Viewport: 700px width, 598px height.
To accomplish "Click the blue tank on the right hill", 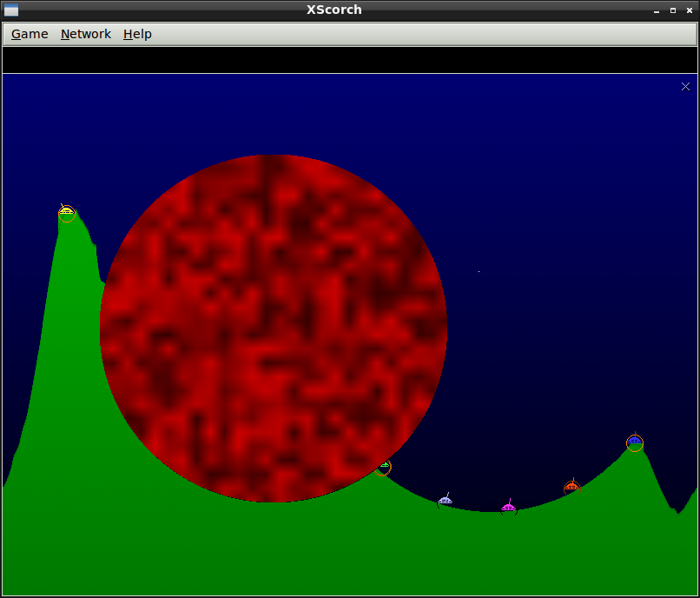I will (x=634, y=442).
